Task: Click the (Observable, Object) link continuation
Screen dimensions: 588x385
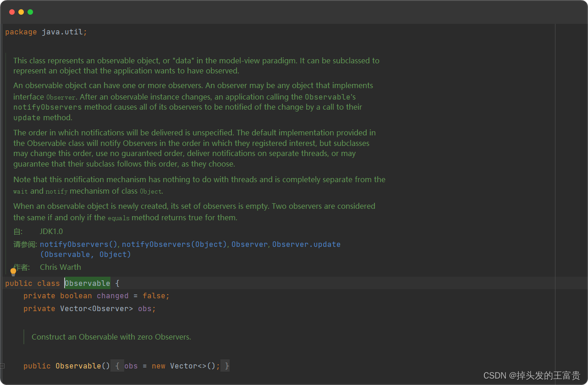Action: 85,254
